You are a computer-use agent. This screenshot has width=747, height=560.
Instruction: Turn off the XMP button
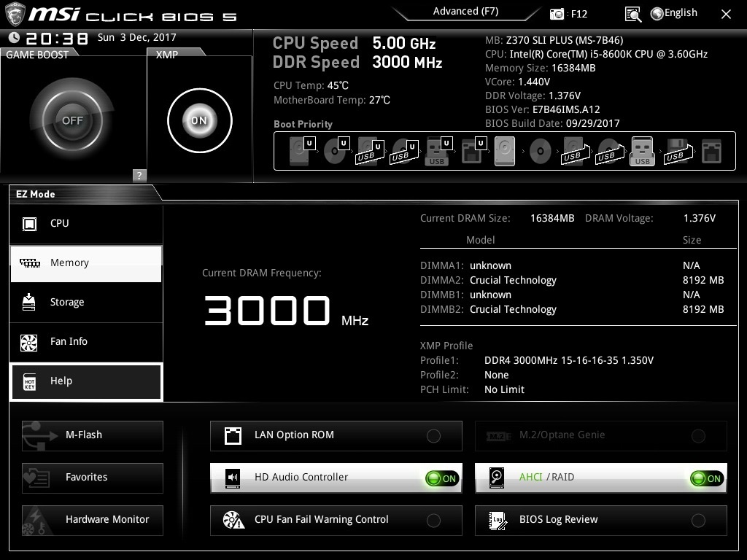pyautogui.click(x=200, y=120)
